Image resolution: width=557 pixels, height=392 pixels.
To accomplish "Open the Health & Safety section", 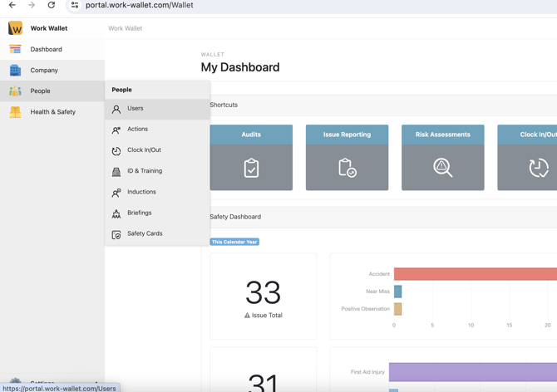I will click(52, 112).
